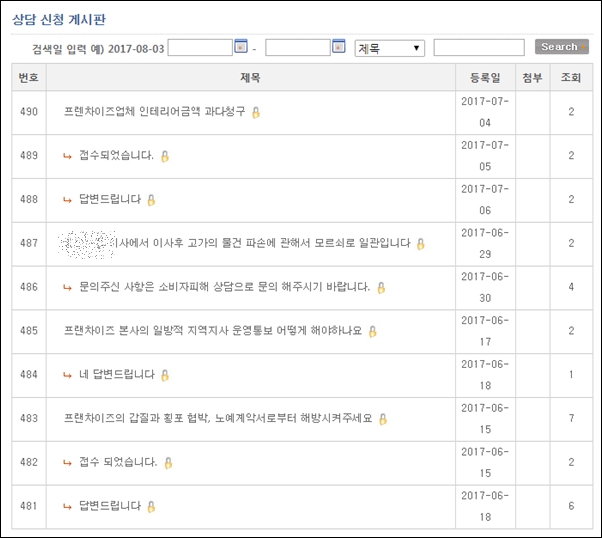Click lock icon on post 485 row
602x538 pixels.
(372, 331)
